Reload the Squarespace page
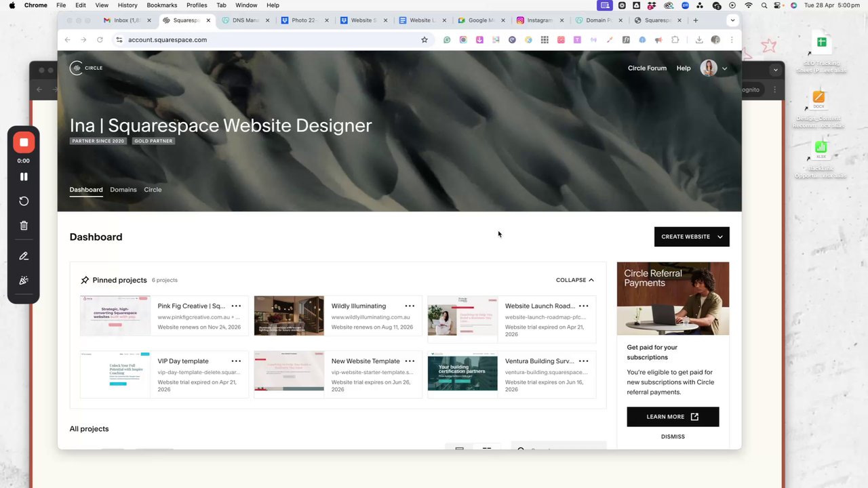Screen dimensions: 868x488 click(x=100, y=40)
